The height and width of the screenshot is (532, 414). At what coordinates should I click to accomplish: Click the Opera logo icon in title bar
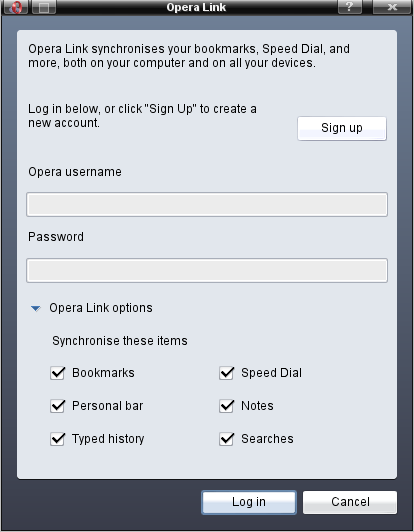pos(16,7)
